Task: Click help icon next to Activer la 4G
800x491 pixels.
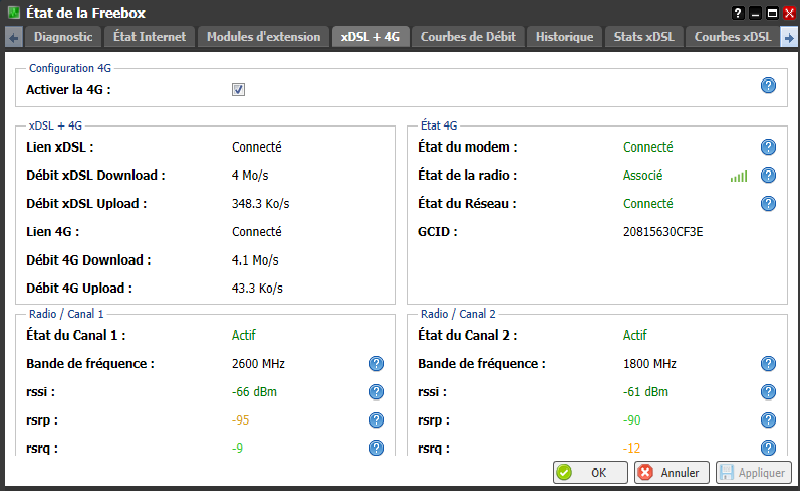Action: (768, 85)
